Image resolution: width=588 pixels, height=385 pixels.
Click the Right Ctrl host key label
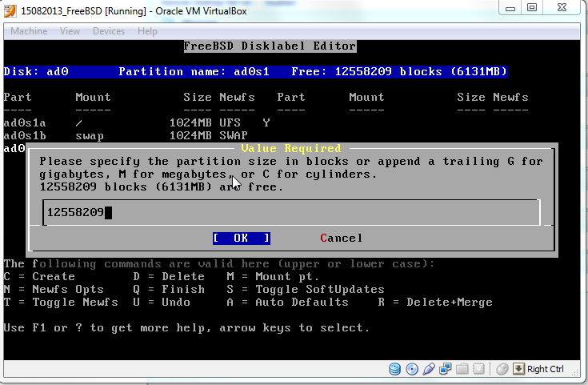[546, 369]
